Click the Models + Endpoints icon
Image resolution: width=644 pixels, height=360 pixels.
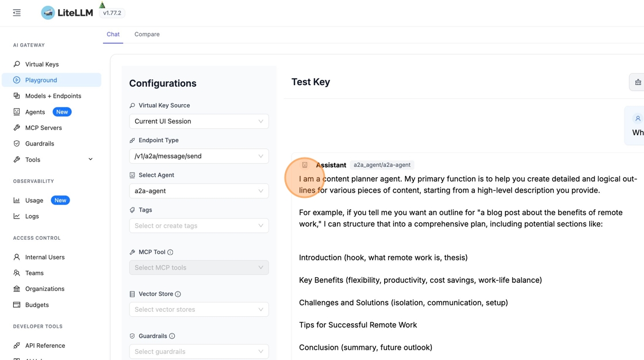click(x=17, y=96)
